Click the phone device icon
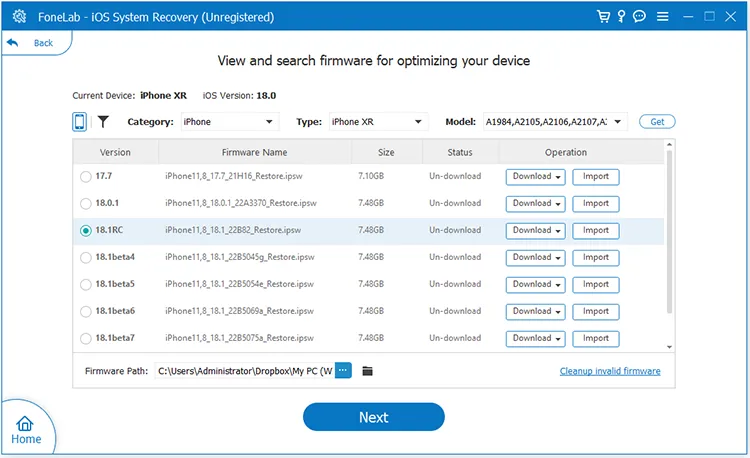The height and width of the screenshot is (458, 750). (79, 122)
